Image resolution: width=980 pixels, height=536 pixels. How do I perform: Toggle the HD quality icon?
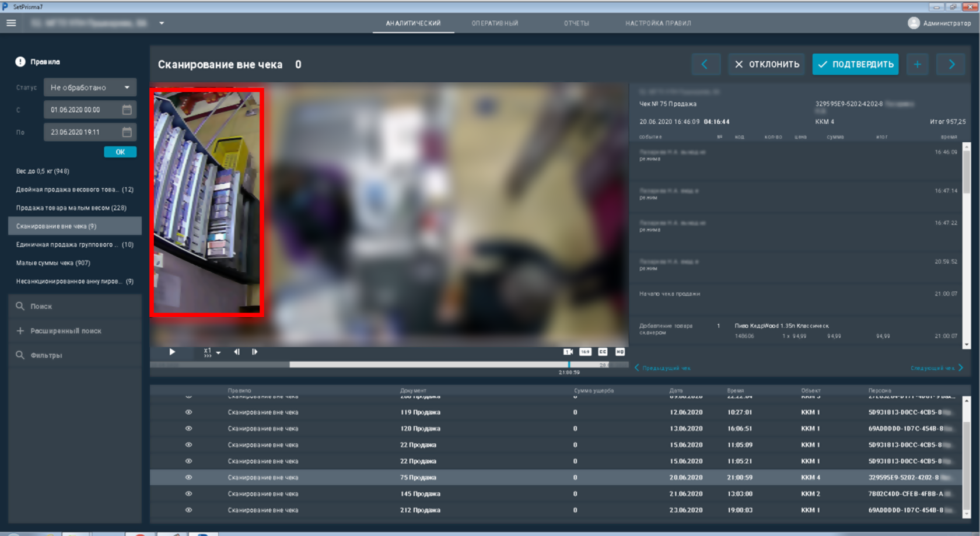(x=620, y=352)
